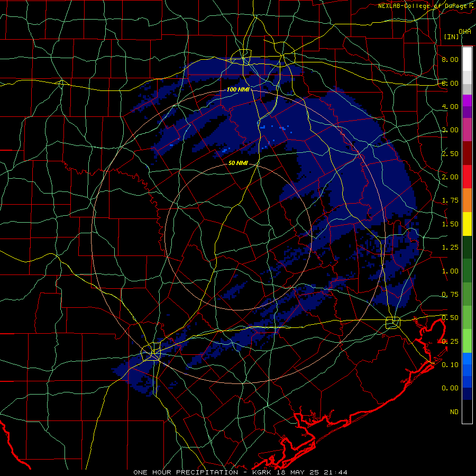Click the 3.00 legend label

450,130
